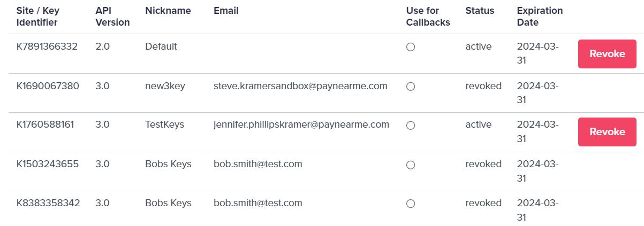Select callback radio for key K7891366332
Image resolution: width=644 pixels, height=226 pixels.
click(411, 47)
